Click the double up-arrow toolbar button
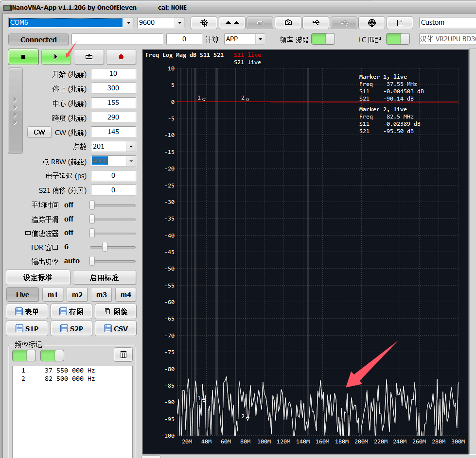This screenshot has height=458, width=476. coord(232,23)
